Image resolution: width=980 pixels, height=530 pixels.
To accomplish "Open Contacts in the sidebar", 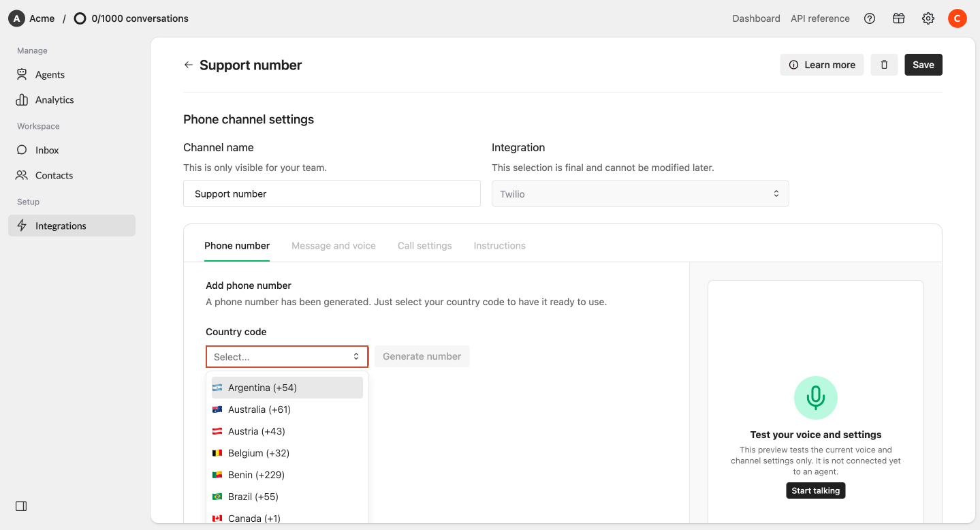I will pyautogui.click(x=72, y=175).
